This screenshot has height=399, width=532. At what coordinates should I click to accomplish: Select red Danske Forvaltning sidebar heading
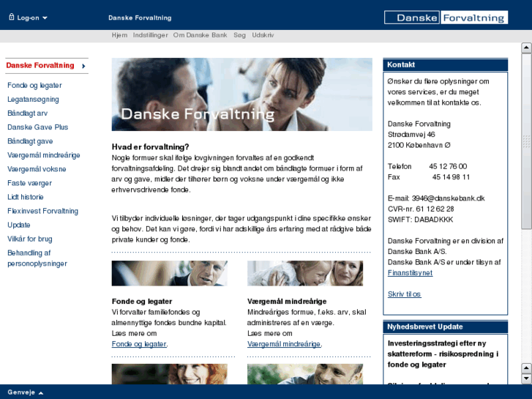coord(40,65)
